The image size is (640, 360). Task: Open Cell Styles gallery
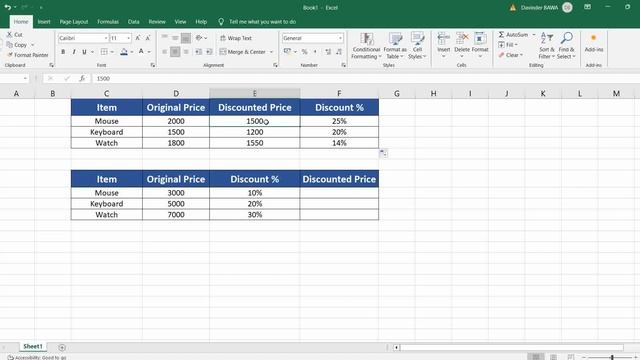(x=417, y=46)
